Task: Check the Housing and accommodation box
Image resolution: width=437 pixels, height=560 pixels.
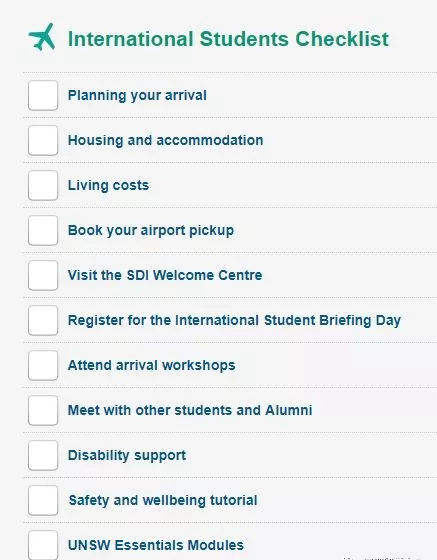Action: click(43, 140)
